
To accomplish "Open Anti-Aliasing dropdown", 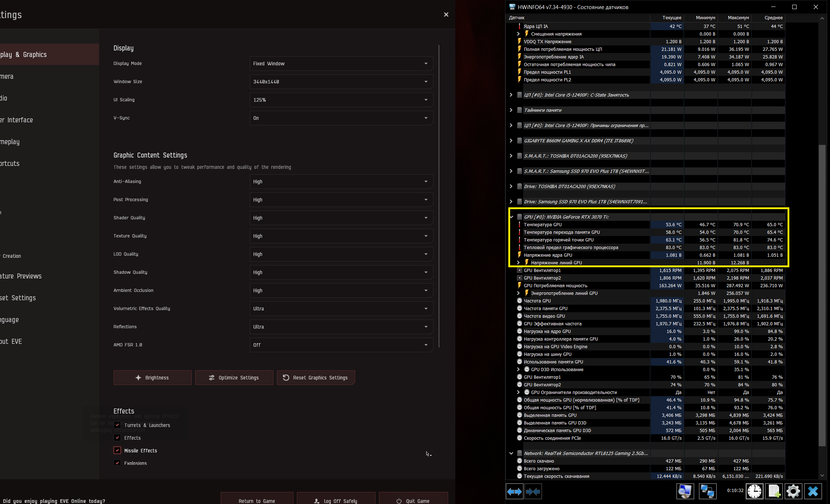I will (x=341, y=182).
